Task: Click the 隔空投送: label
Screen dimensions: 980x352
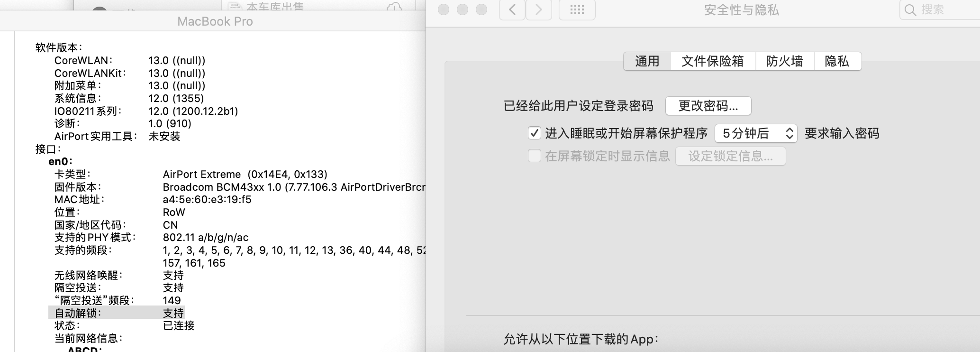Action: (x=78, y=288)
